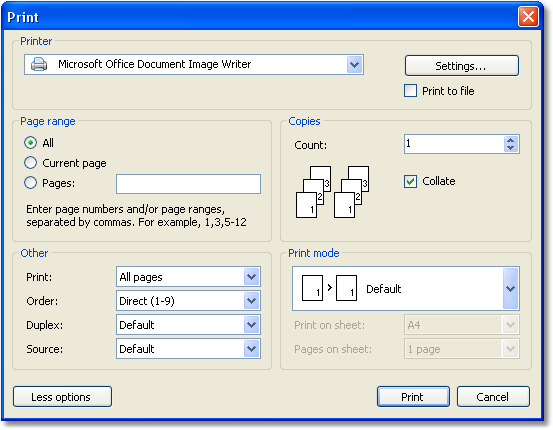
Task: Open the printer selection dropdown
Action: click(x=354, y=65)
